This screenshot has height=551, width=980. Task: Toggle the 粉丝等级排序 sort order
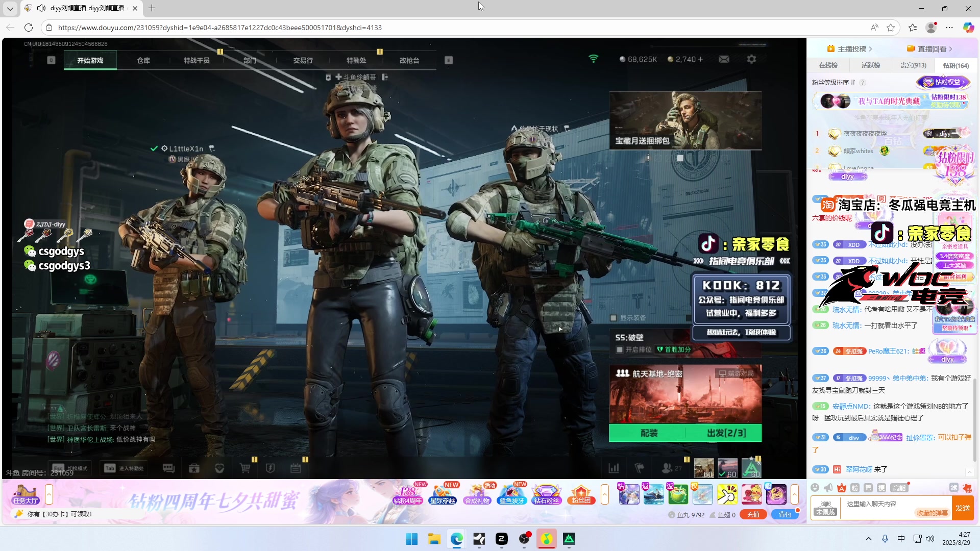[834, 82]
